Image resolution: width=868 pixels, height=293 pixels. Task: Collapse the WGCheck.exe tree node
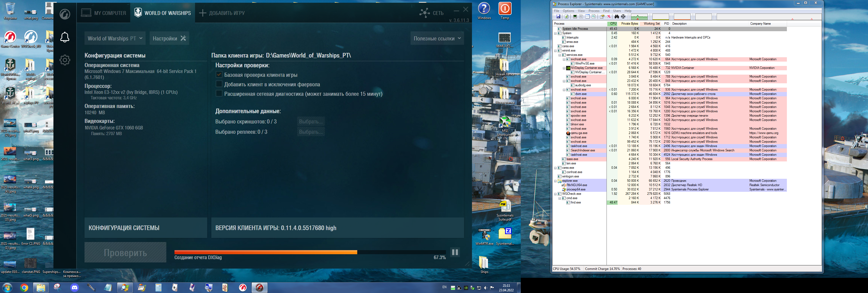[x=555, y=194]
